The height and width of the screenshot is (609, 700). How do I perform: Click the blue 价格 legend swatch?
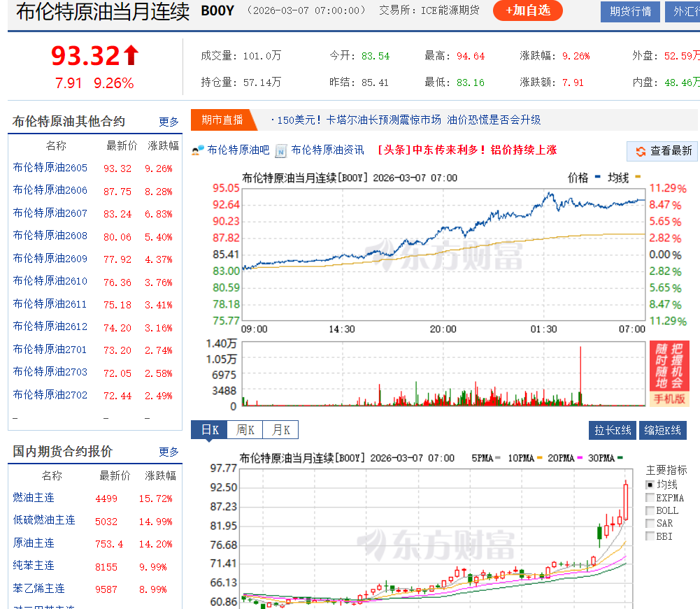(x=598, y=177)
